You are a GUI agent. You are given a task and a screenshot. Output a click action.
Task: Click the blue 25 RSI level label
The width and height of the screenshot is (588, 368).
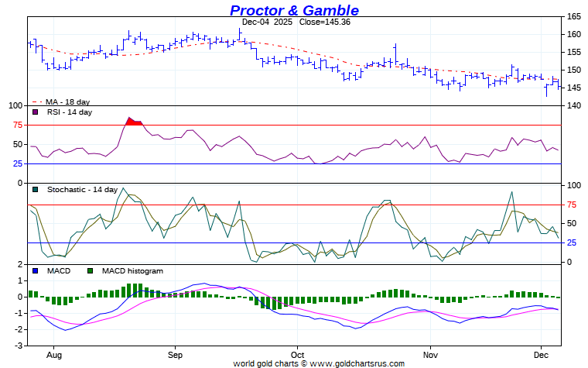[x=18, y=163]
